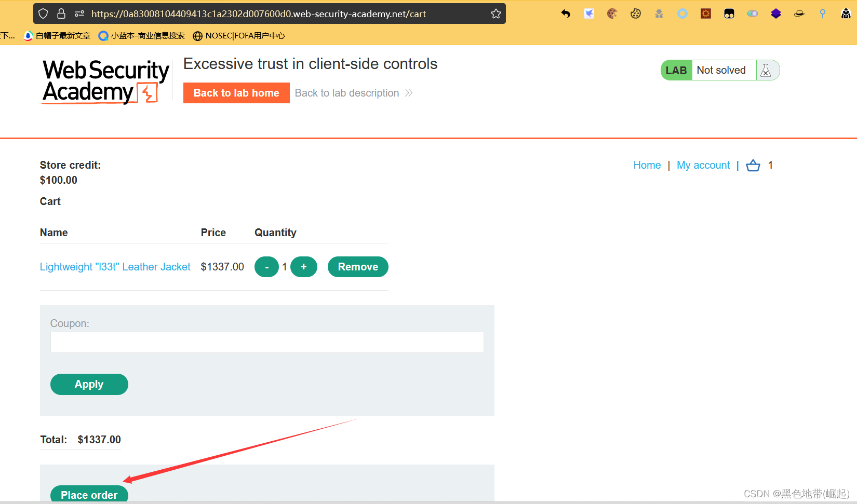Click the Coupon input field
Viewport: 857px width, 504px height.
[267, 342]
